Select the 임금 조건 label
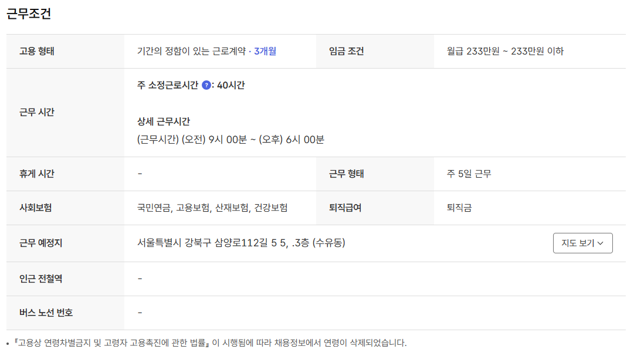Screen dimensions: 644x356 coord(347,52)
